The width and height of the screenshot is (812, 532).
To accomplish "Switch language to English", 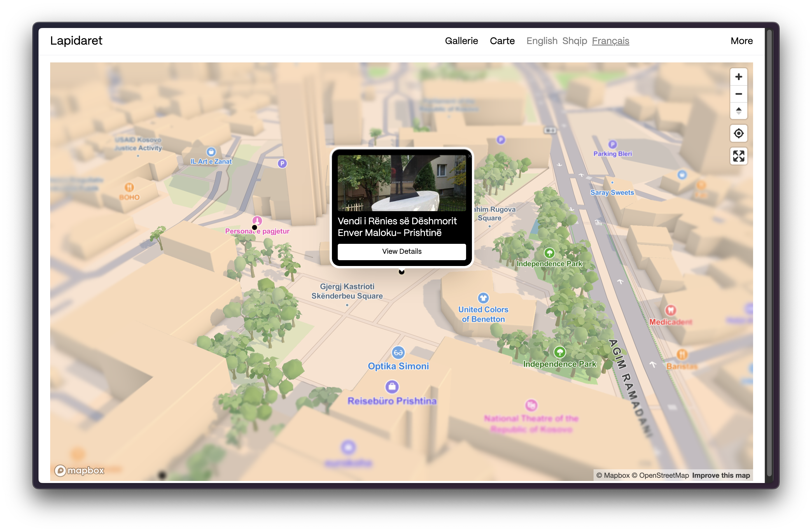I will pos(541,41).
